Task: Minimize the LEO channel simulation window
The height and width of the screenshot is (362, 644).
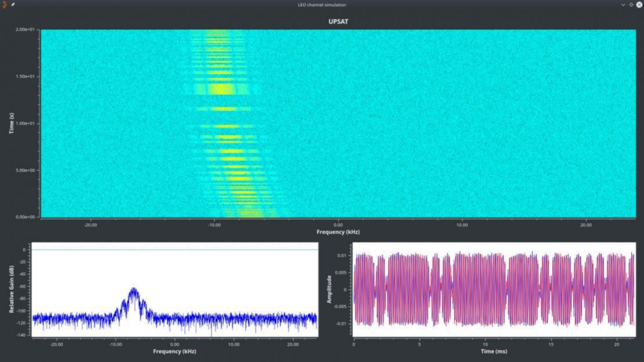Action: [623, 4]
